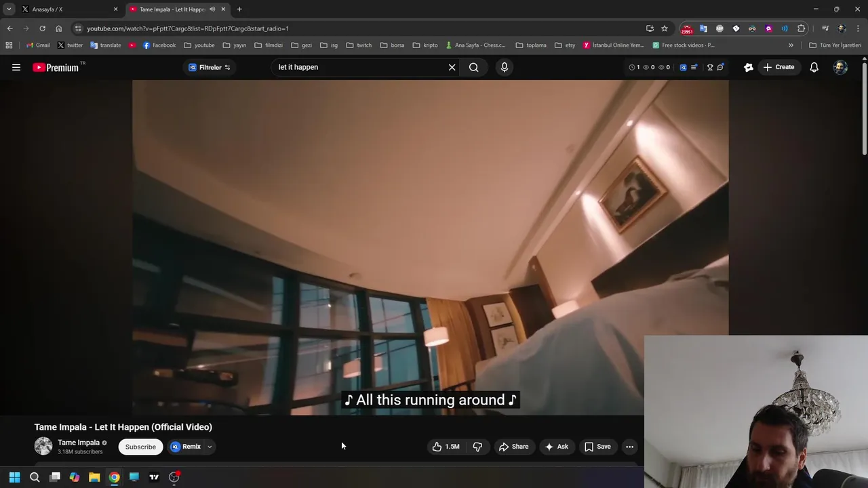Click the Create button

778,67
